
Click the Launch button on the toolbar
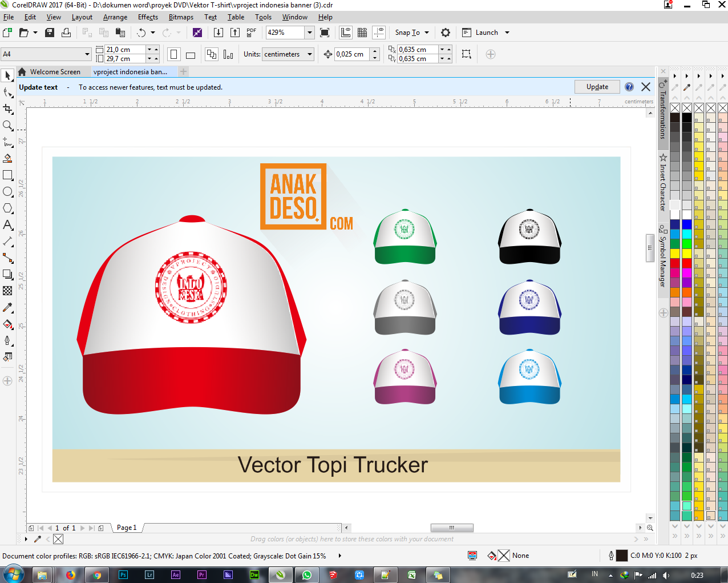[486, 33]
